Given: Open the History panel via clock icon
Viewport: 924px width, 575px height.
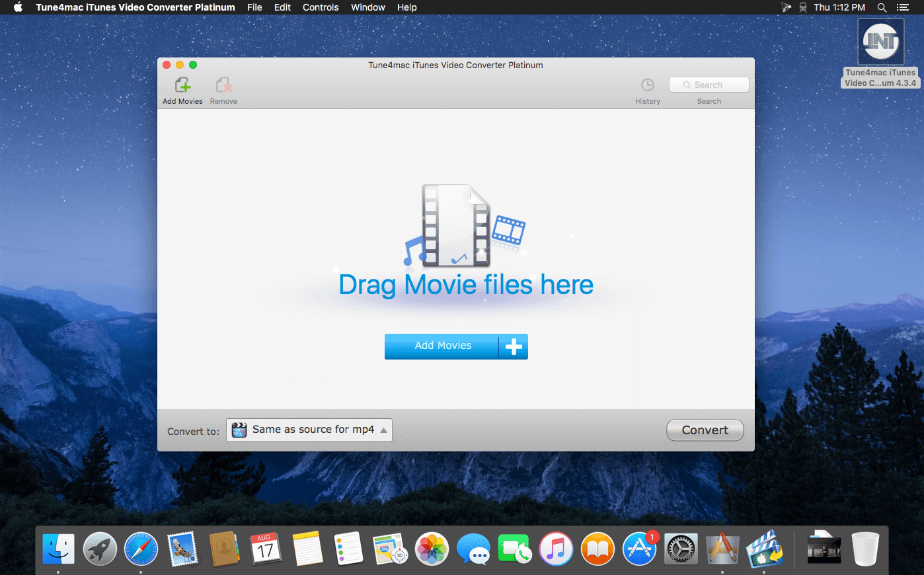Looking at the screenshot, I should tap(648, 85).
